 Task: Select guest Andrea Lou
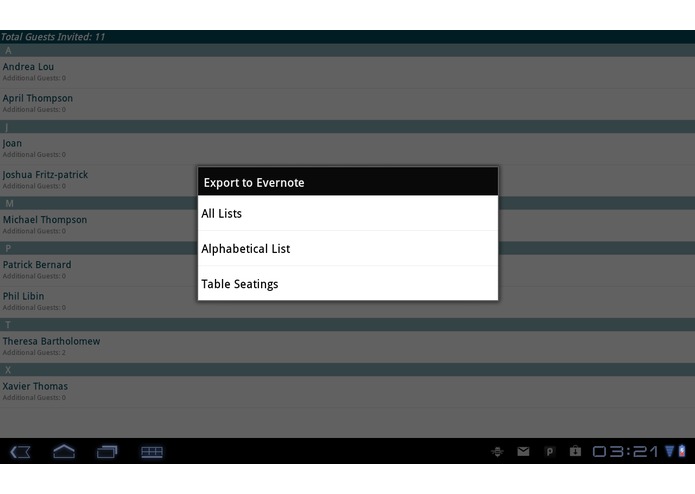tap(348, 72)
